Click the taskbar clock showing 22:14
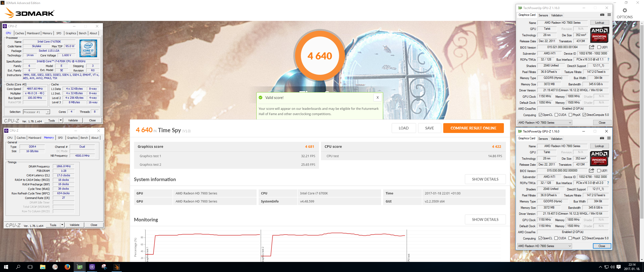The image size is (644, 272). 632,267
